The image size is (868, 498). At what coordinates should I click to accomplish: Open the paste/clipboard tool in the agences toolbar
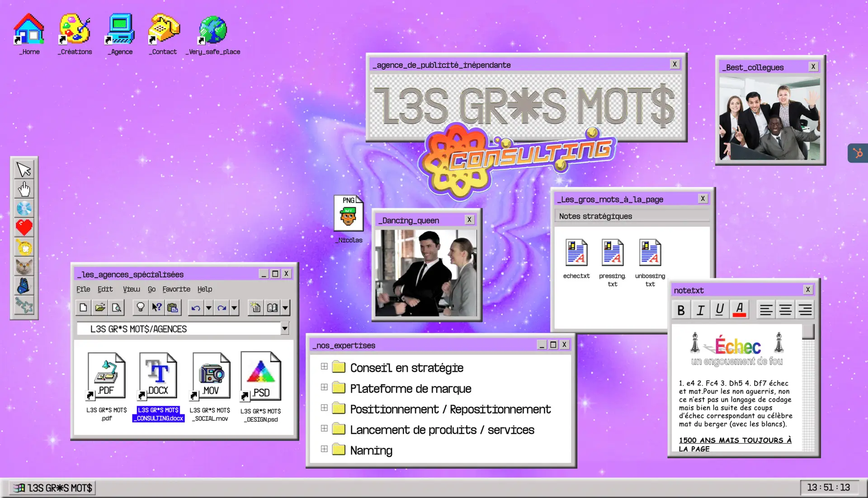tap(173, 307)
